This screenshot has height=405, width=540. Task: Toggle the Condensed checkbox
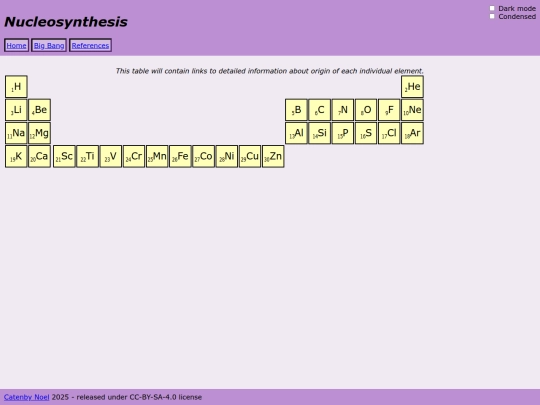(x=492, y=16)
